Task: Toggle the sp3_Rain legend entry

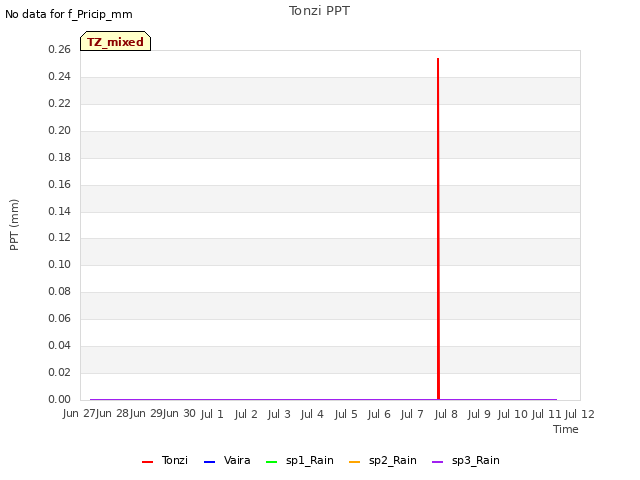Action: [466, 460]
